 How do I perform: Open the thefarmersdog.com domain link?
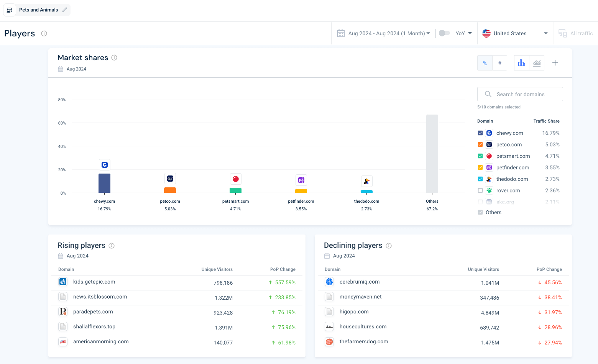[x=364, y=341]
